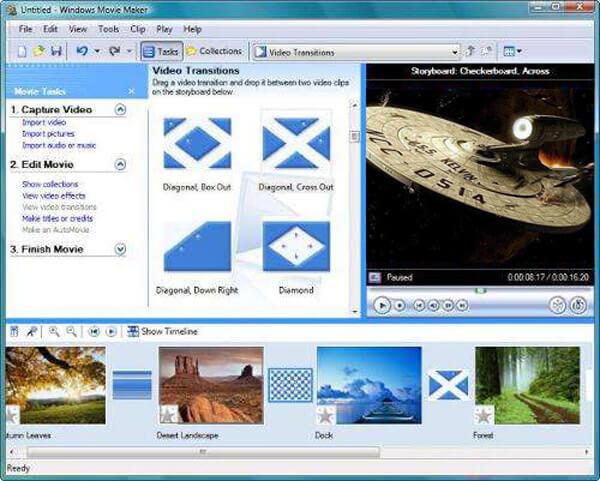Click Import video link
Image resolution: width=600 pixels, height=481 pixels.
click(x=44, y=122)
